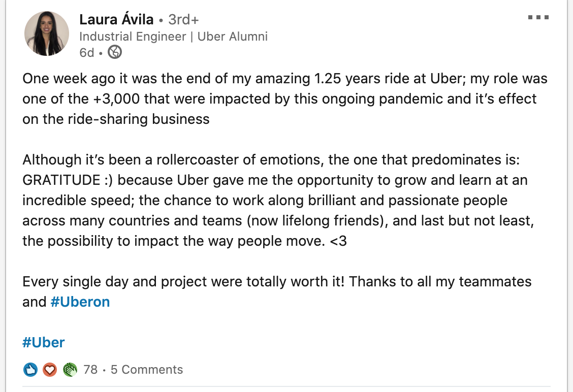Click the red heart love reaction icon
Screen dimensions: 573x392
point(50,370)
